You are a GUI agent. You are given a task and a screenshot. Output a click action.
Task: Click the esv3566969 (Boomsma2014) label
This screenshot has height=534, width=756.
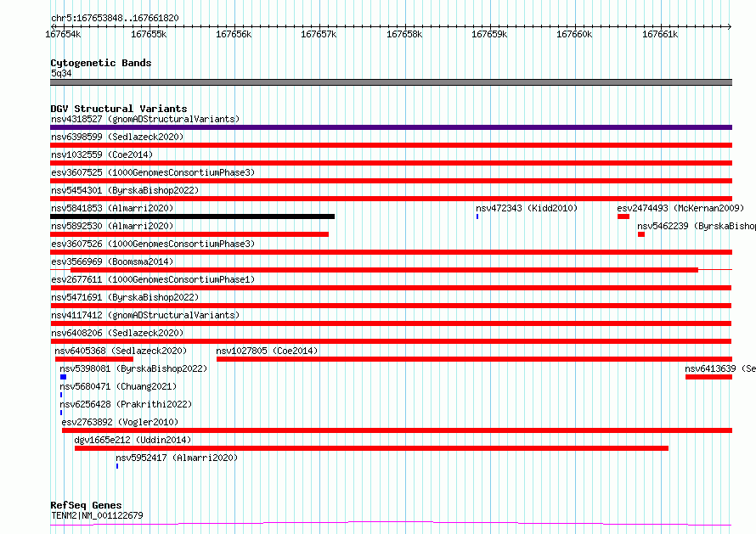click(x=112, y=261)
